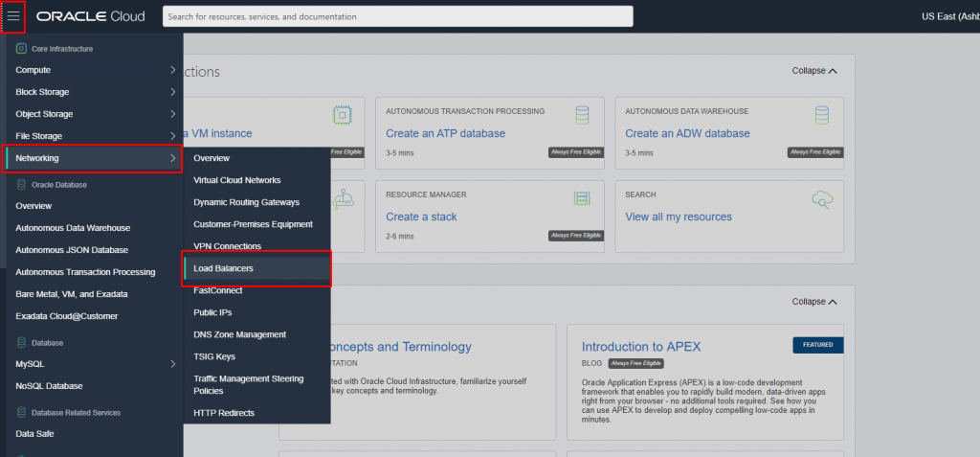980x457 pixels.
Task: Click Always Free Eligible badge on ATP card
Action: tap(575, 152)
